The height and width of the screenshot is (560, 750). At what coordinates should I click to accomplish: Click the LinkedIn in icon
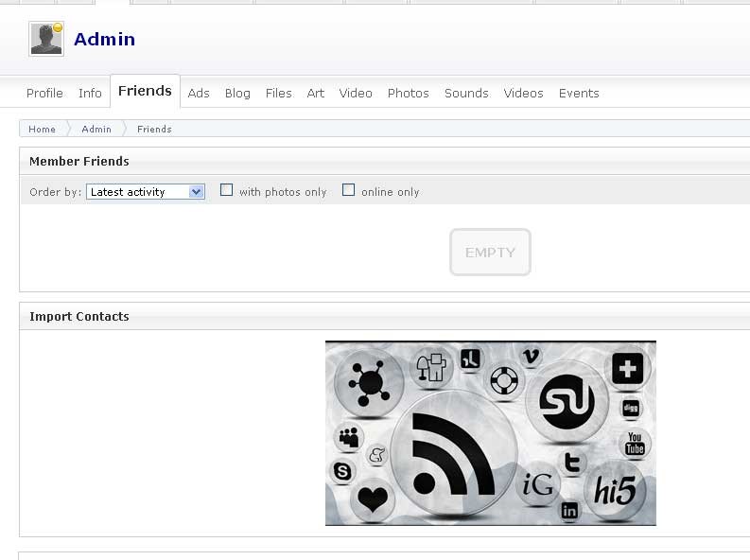click(569, 511)
